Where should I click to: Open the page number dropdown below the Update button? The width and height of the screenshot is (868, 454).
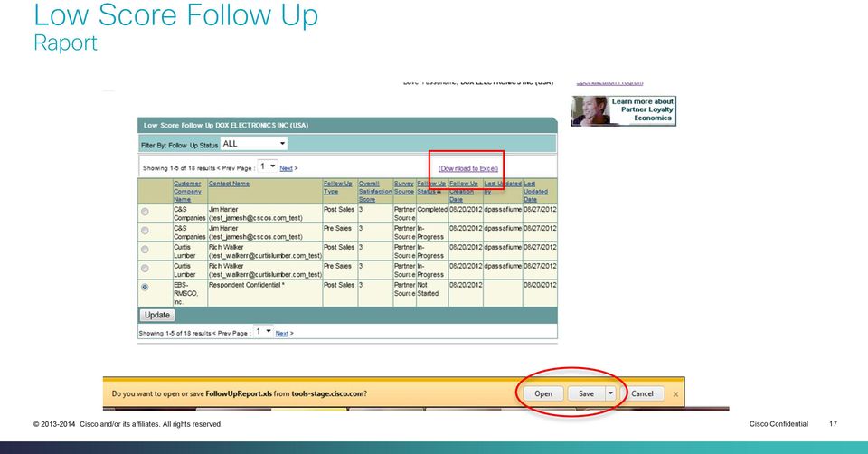coord(263,331)
